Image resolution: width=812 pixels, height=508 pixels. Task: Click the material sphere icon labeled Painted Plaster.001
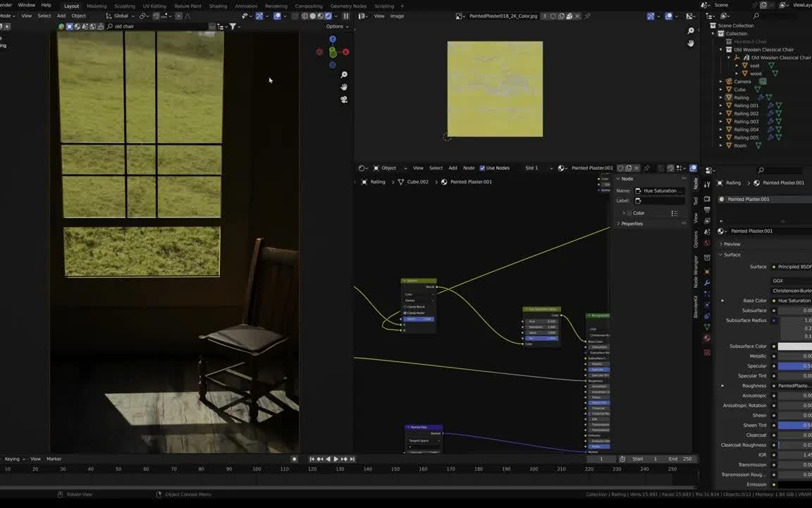[x=722, y=199]
